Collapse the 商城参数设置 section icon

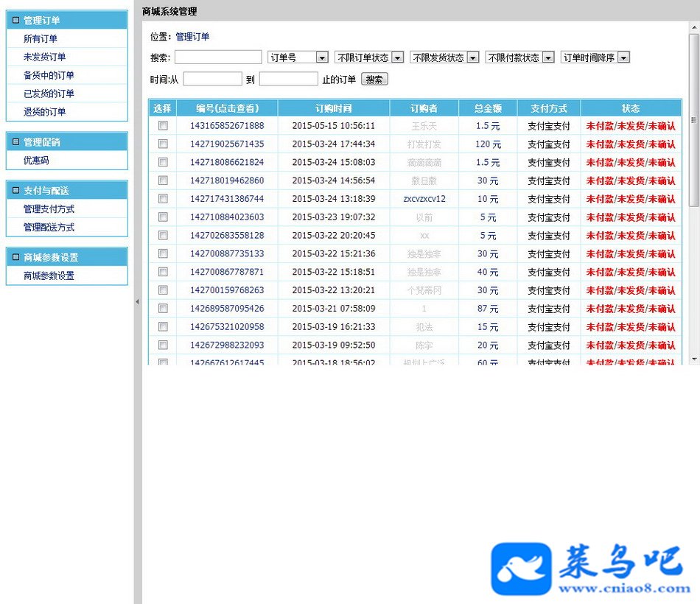pyautogui.click(x=15, y=257)
